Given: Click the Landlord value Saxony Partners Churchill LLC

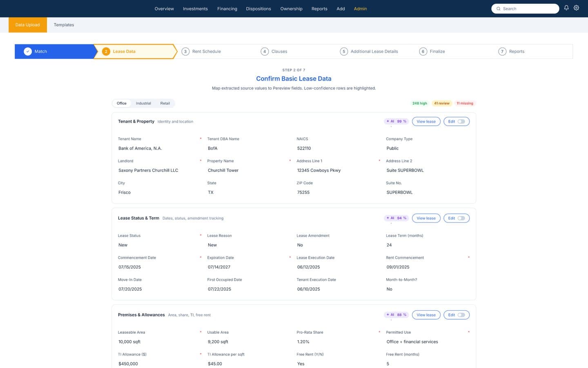Looking at the screenshot, I should coord(148,171).
